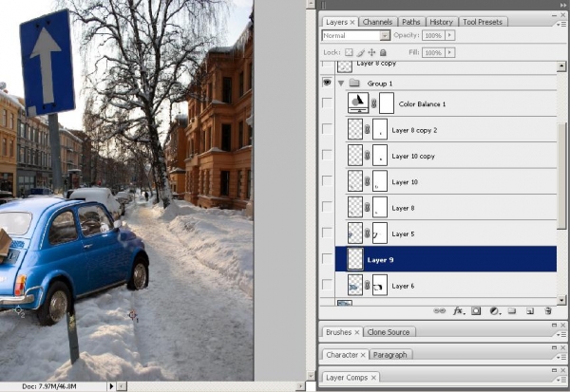
Task: Switch to the Channels tab
Action: point(377,22)
